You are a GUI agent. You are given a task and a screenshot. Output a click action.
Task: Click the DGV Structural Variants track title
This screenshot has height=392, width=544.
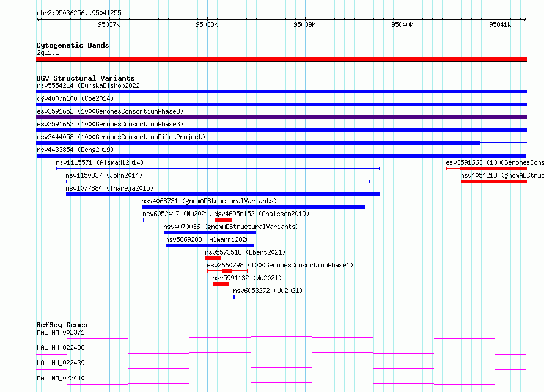tap(86, 78)
